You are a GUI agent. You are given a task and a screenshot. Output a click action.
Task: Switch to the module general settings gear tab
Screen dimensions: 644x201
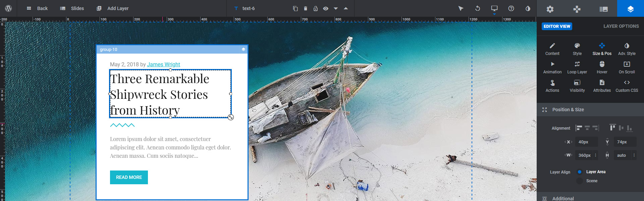(550, 9)
